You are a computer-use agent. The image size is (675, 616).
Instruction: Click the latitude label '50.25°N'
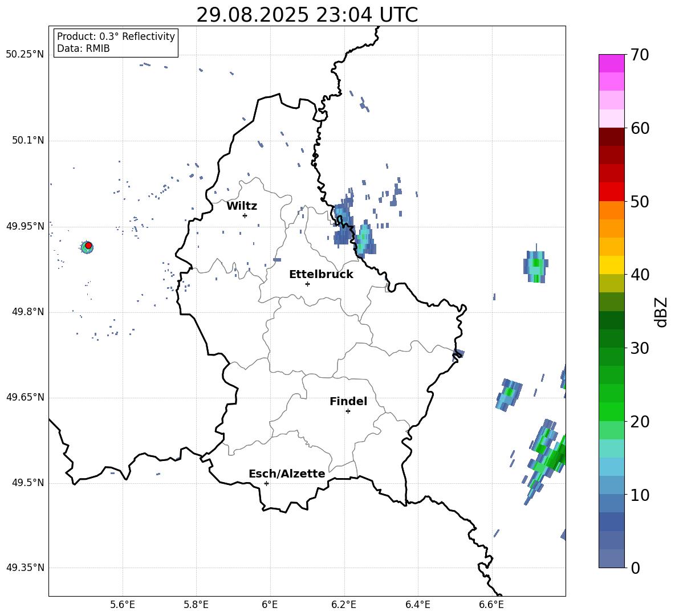pos(25,55)
